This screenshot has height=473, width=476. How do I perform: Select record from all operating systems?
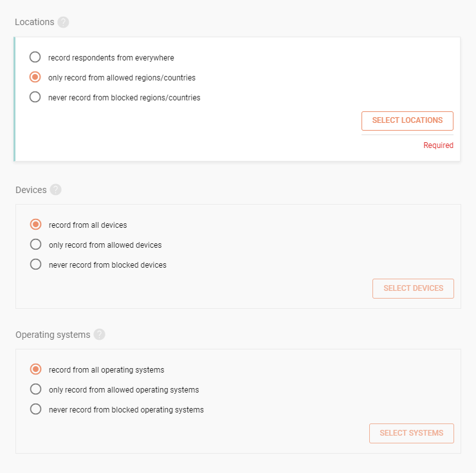35,369
